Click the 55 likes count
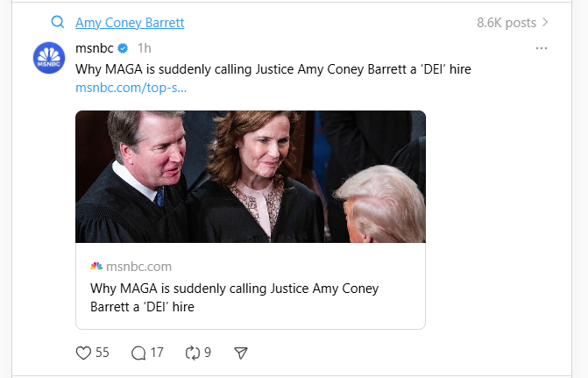The height and width of the screenshot is (378, 588). pyautogui.click(x=103, y=353)
